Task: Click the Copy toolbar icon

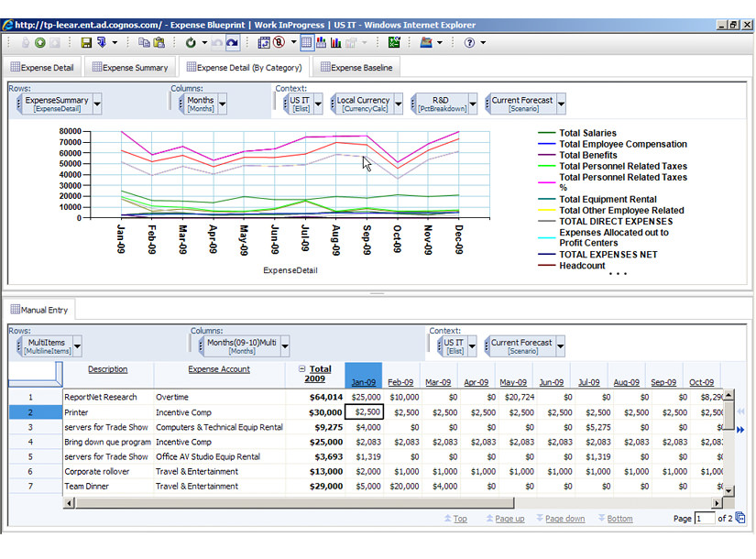Action: point(144,43)
